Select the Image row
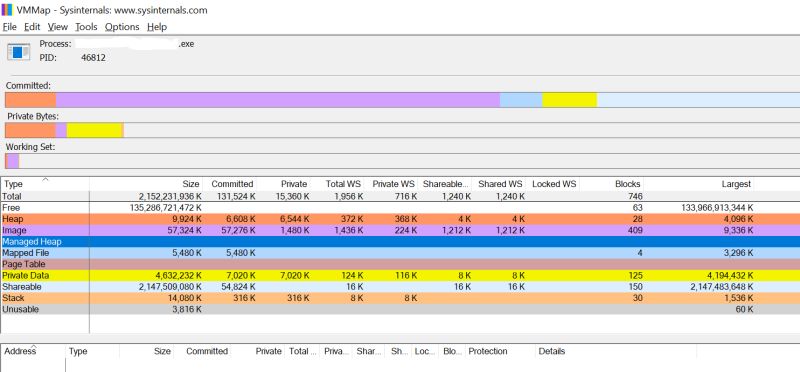This screenshot has width=800, height=372. click(x=400, y=230)
